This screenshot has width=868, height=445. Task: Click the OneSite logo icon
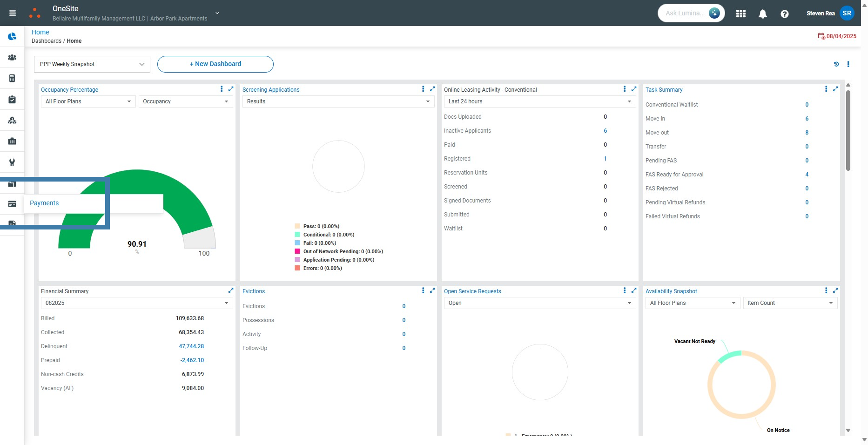click(35, 13)
